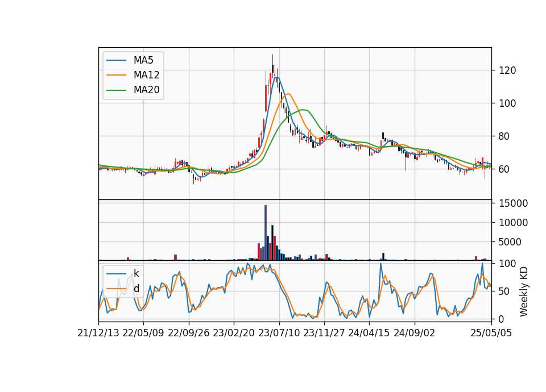Click the price axis value 60
Screen dimensions: 546x392
pos(504,169)
